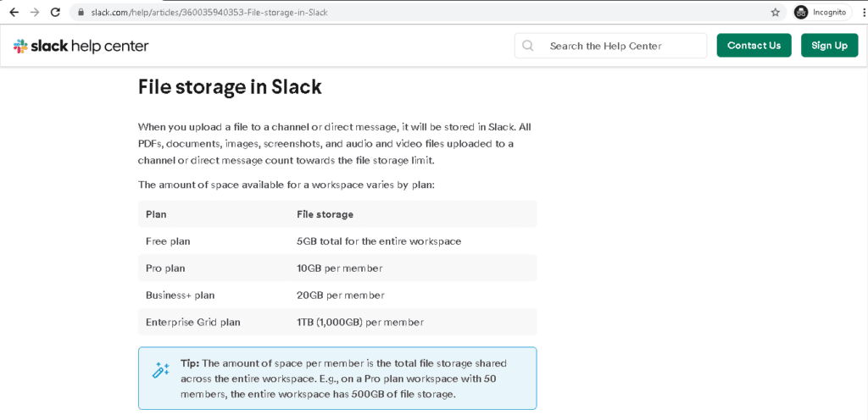This screenshot has width=868, height=420.
Task: Click the Plan column header
Action: coord(156,214)
